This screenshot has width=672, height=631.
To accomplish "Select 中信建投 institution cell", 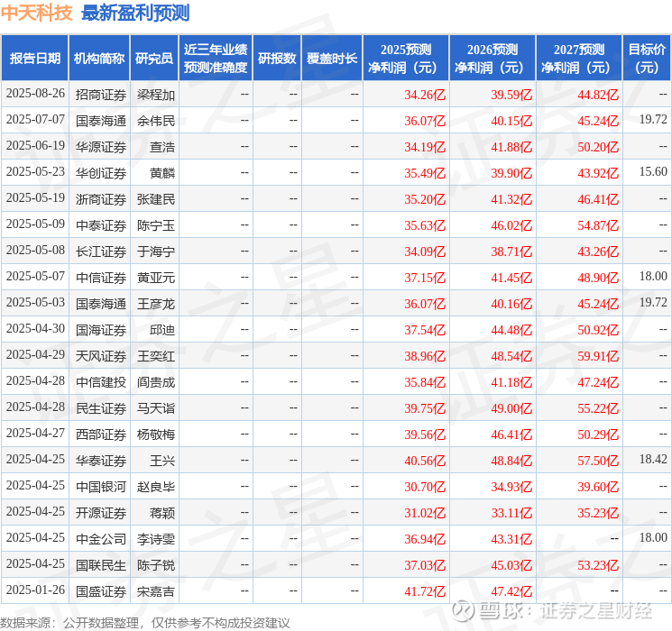I will pyautogui.click(x=101, y=382).
